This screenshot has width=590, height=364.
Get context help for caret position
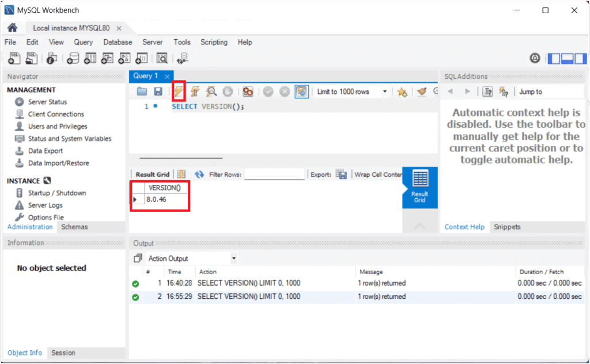coord(487,92)
